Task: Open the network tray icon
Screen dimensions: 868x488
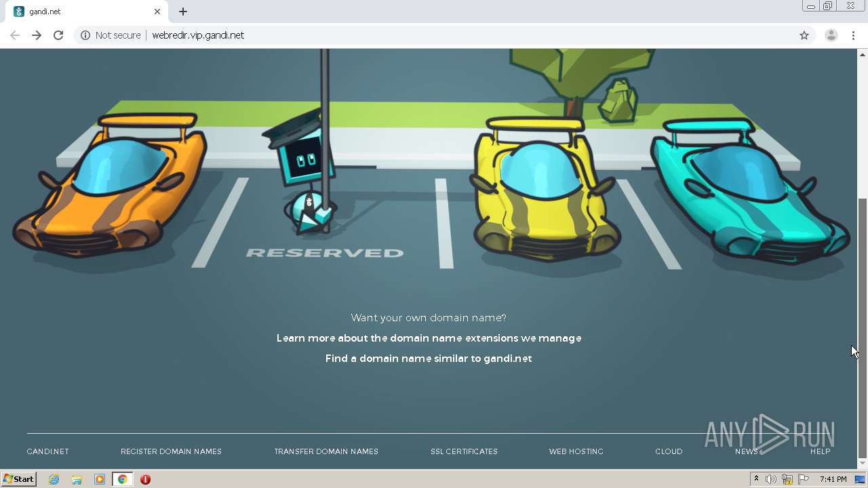Action: coord(787,479)
